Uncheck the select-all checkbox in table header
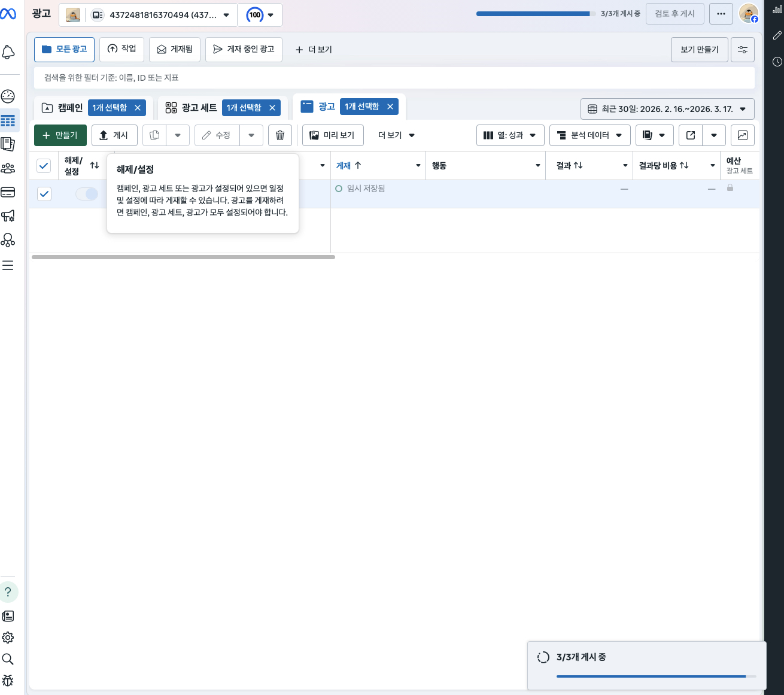The width and height of the screenshot is (784, 695). point(44,166)
